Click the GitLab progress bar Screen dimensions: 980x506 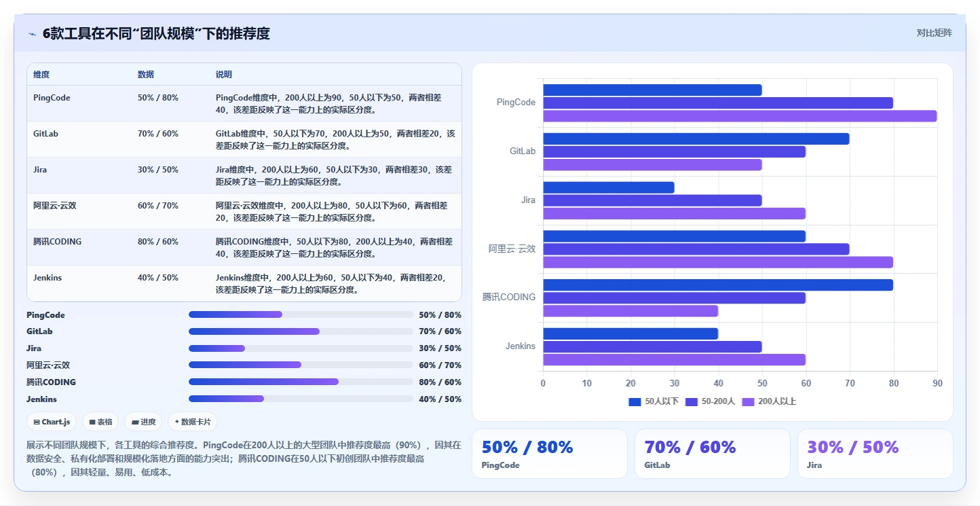pos(301,331)
